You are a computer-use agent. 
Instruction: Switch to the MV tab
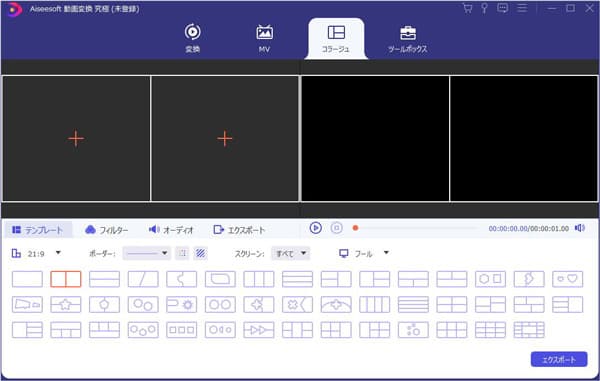264,39
